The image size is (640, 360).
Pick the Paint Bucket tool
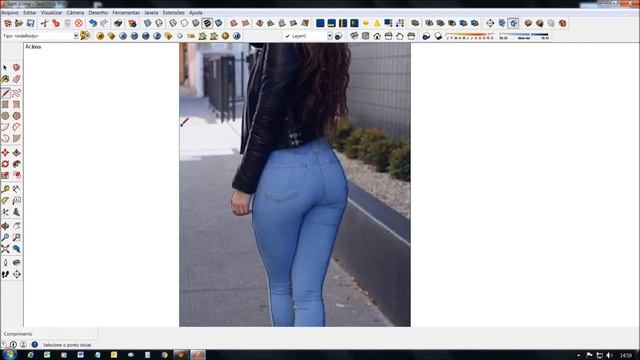tap(5, 79)
